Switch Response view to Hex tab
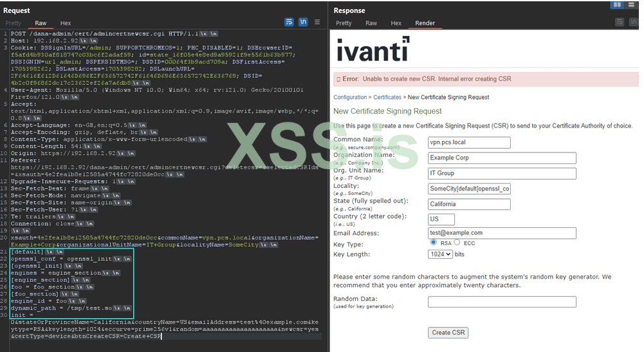 point(396,23)
